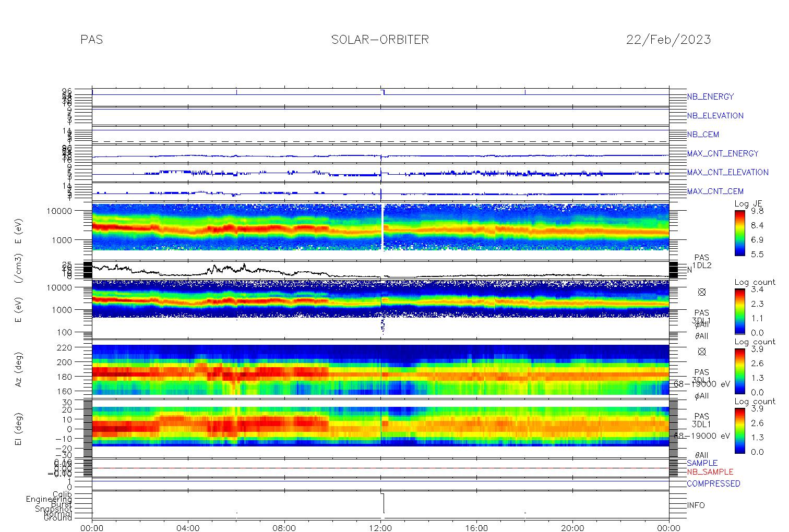Click the (/cm3) density axis title
Viewport: 789px width, 532px height.
[x=18, y=269]
